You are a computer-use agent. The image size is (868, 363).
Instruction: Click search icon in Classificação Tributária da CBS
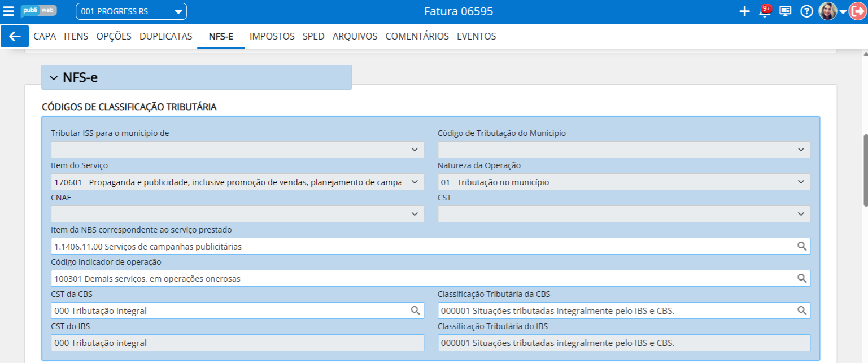tap(801, 310)
